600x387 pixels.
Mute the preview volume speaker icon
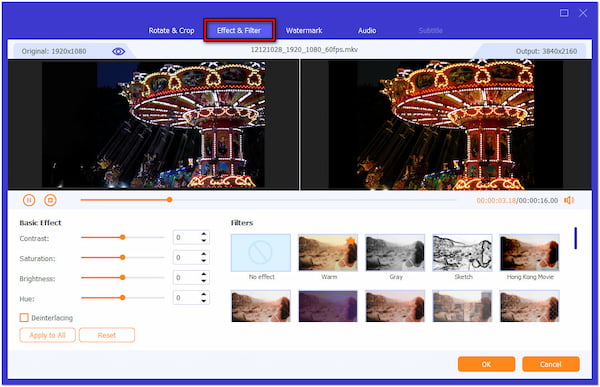569,200
